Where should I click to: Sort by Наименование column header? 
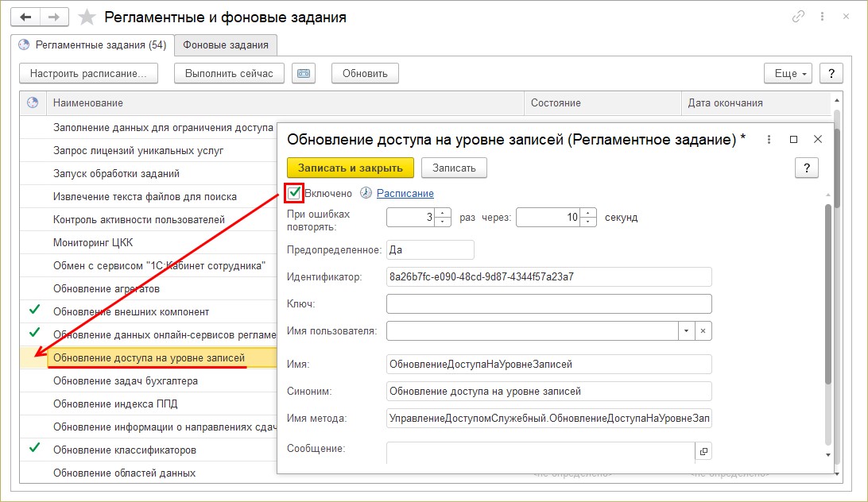click(x=285, y=103)
